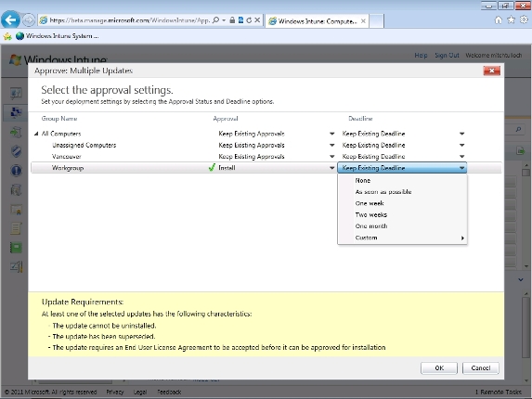Image resolution: width=532 pixels, height=399 pixels.
Task: Click the lock security icon in address bar
Action: point(232,20)
